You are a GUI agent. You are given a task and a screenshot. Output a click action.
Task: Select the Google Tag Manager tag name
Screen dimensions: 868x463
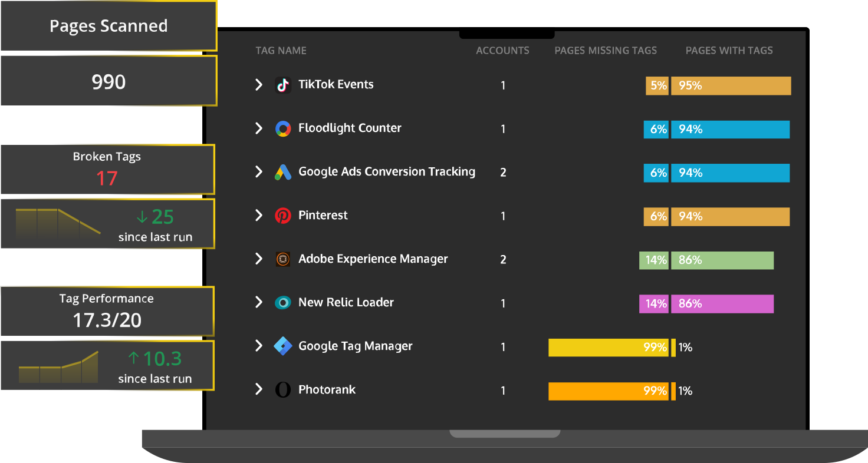coord(356,346)
